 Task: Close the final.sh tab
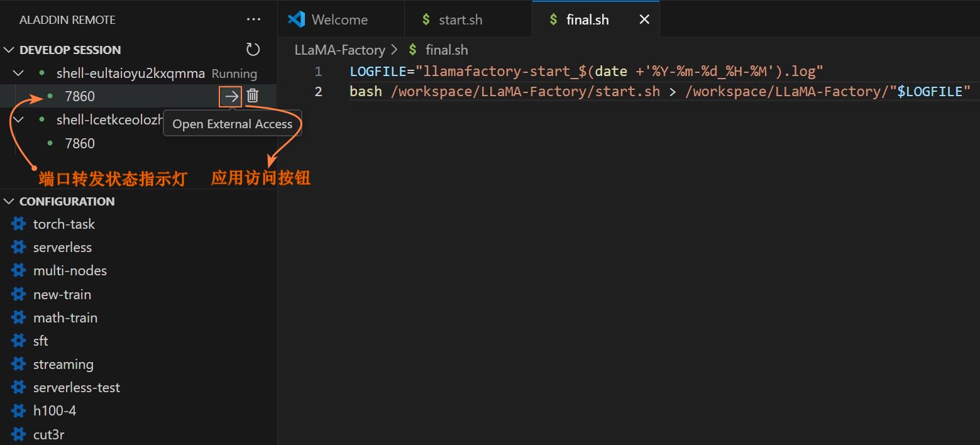pos(644,19)
